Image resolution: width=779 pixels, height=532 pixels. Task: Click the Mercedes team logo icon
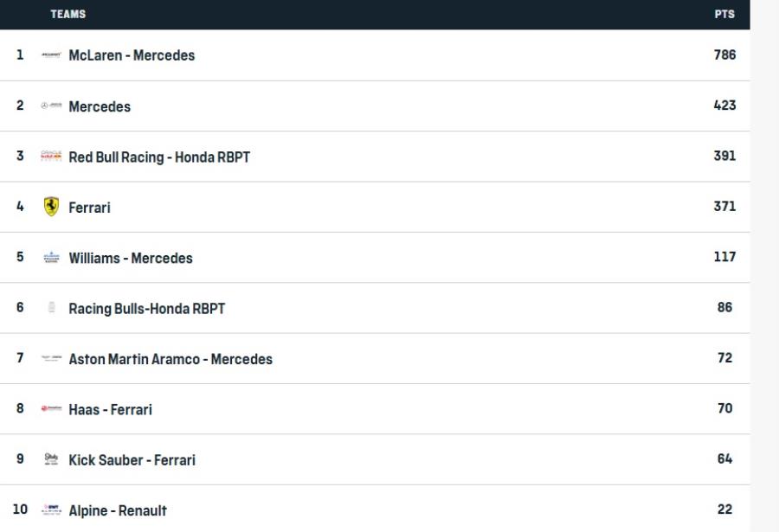pos(51,106)
